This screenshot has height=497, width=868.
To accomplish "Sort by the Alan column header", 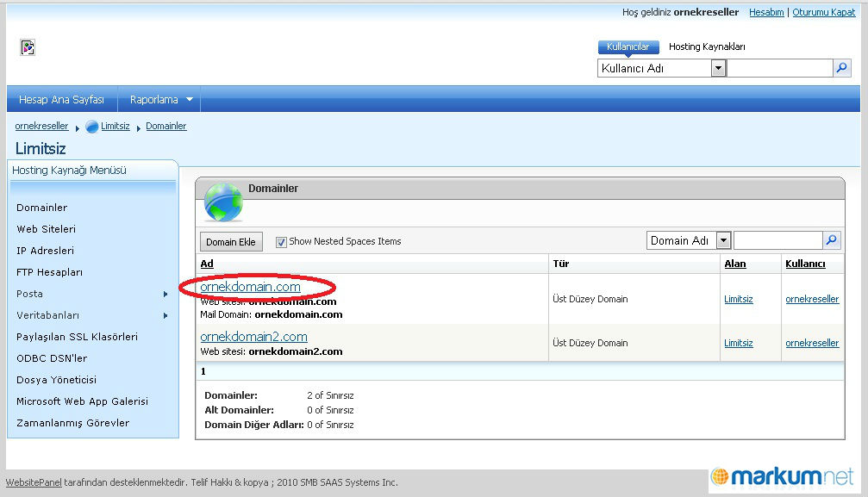I will (735, 264).
